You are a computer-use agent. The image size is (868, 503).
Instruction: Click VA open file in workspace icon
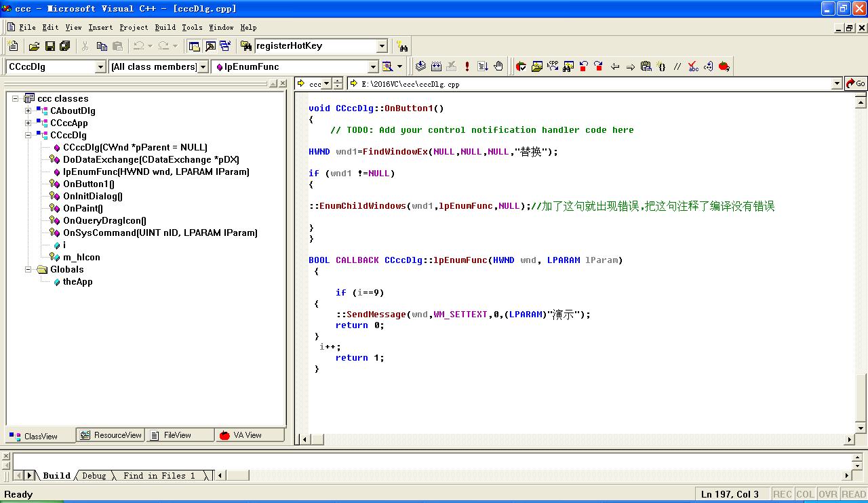click(x=536, y=66)
